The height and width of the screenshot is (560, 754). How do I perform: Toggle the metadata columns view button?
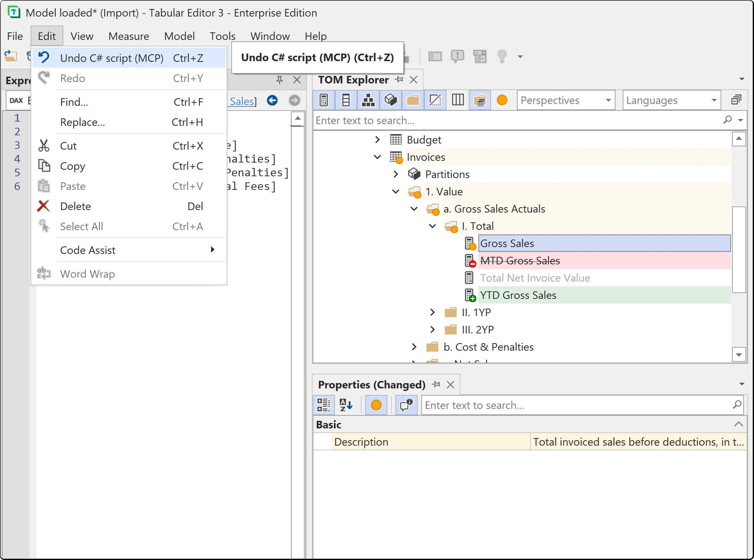coord(458,100)
